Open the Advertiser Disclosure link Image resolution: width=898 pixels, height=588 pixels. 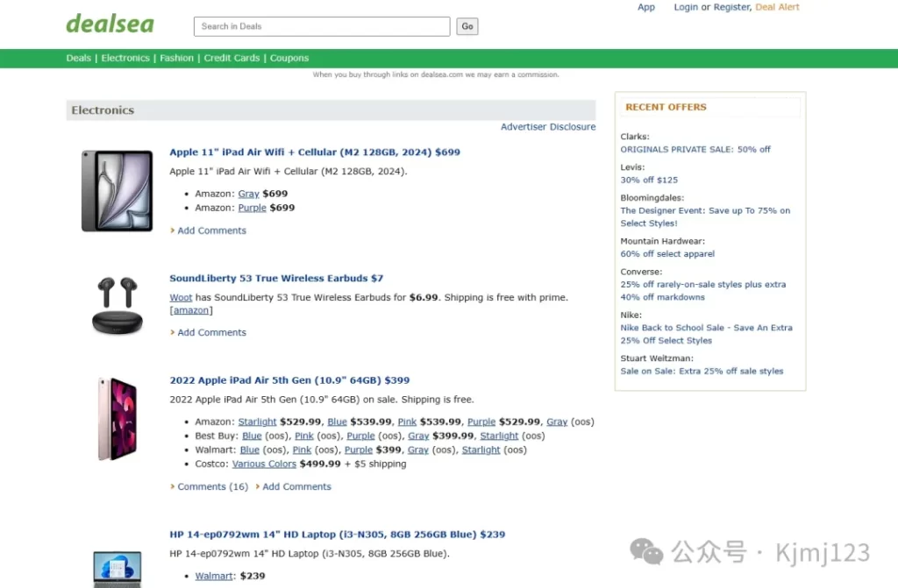548,126
